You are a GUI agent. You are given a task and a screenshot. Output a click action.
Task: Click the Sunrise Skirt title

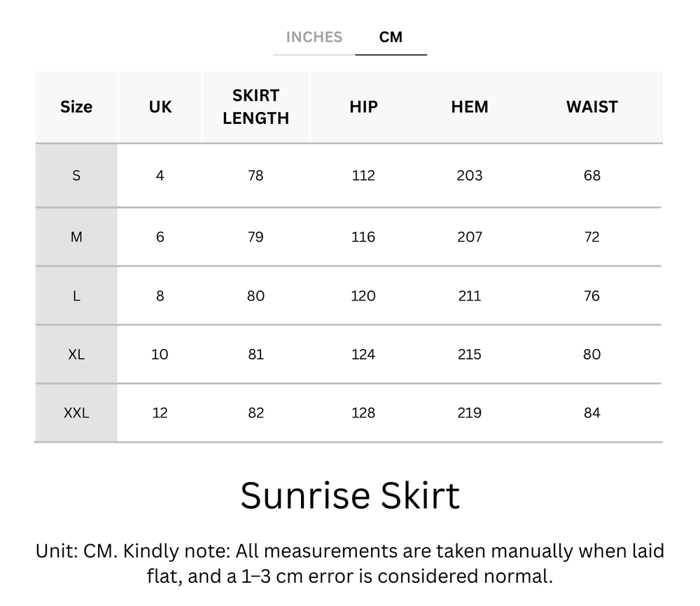pos(350,495)
